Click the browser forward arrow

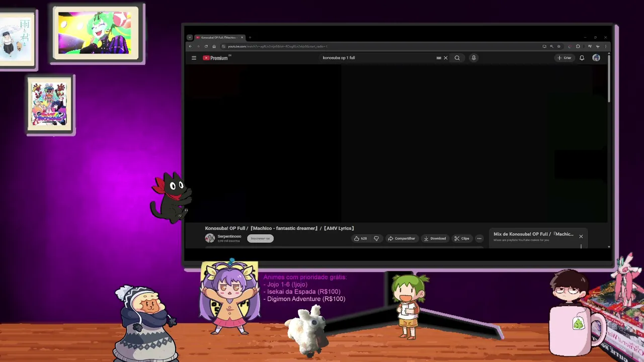pyautogui.click(x=198, y=46)
